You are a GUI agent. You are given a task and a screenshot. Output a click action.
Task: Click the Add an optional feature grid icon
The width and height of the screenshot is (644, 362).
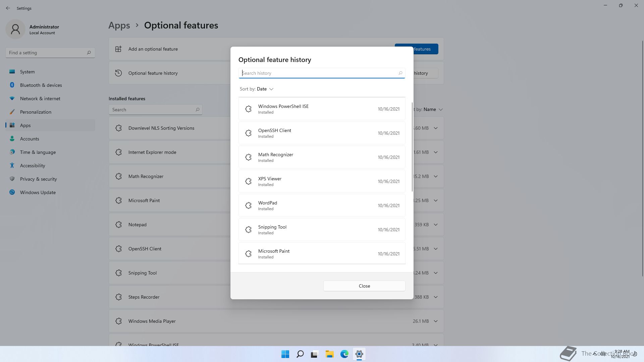tap(118, 49)
